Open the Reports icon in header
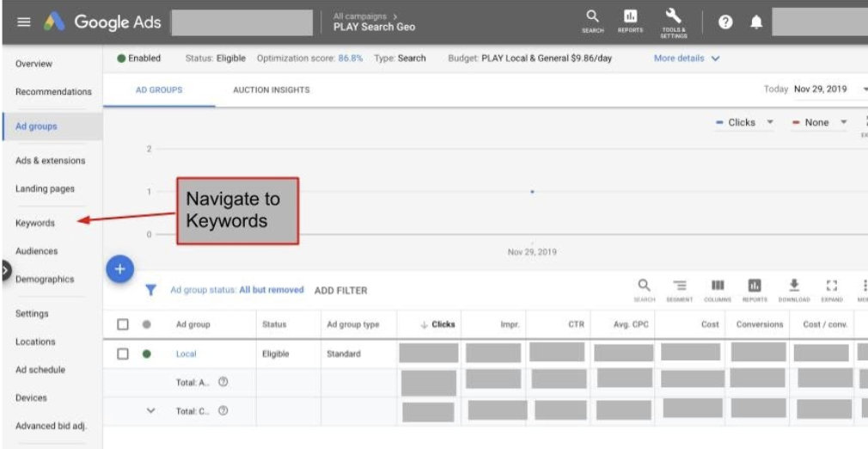The image size is (868, 449). [x=630, y=21]
